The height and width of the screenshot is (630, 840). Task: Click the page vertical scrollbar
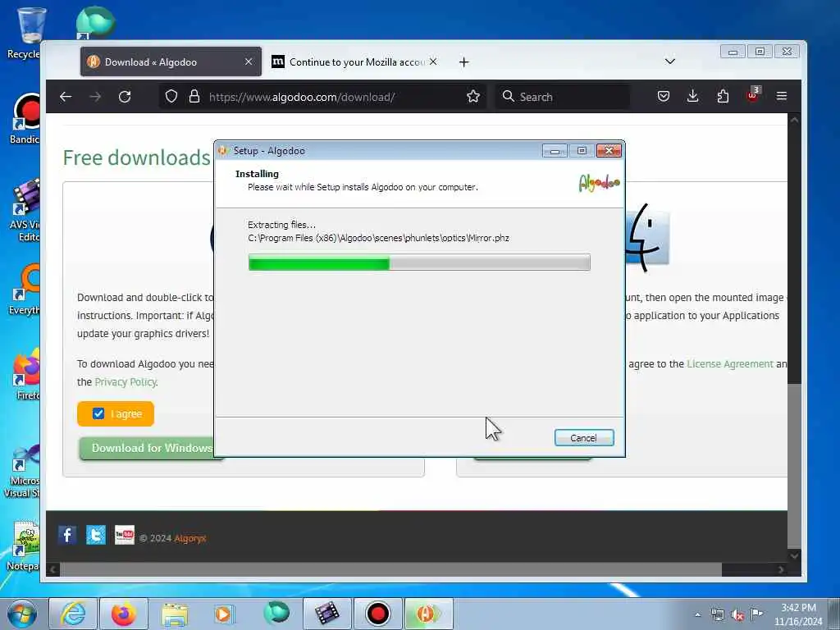(x=794, y=337)
